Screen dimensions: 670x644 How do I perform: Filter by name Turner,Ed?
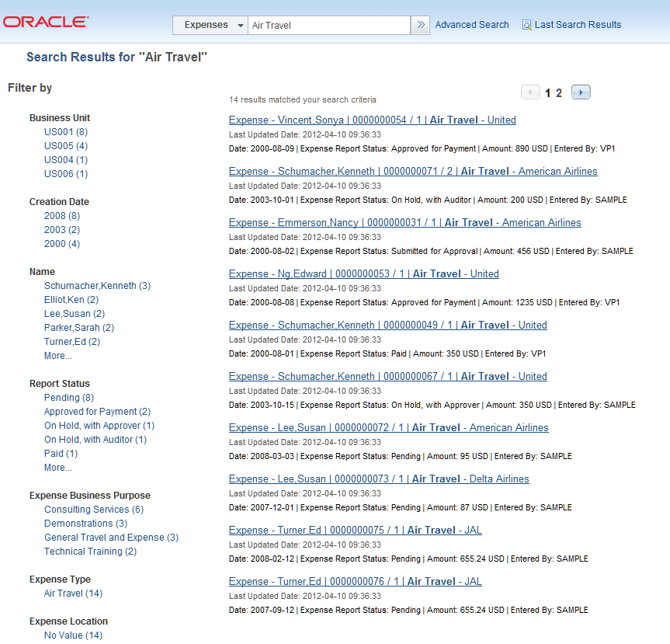point(72,342)
